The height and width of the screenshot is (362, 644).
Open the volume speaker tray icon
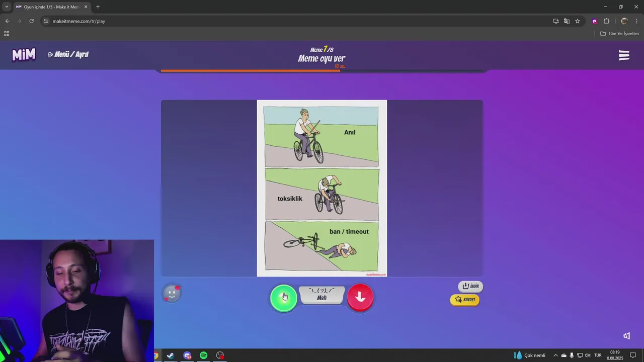click(x=587, y=355)
